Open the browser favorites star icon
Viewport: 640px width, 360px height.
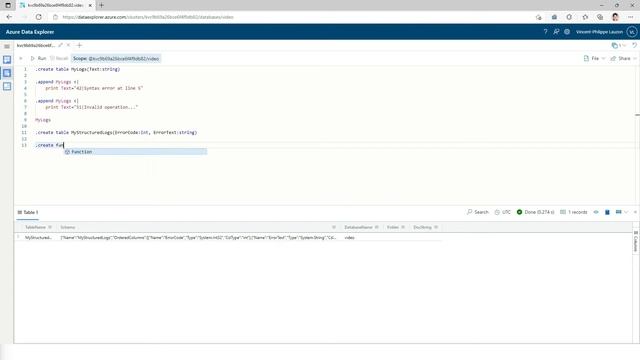click(585, 17)
